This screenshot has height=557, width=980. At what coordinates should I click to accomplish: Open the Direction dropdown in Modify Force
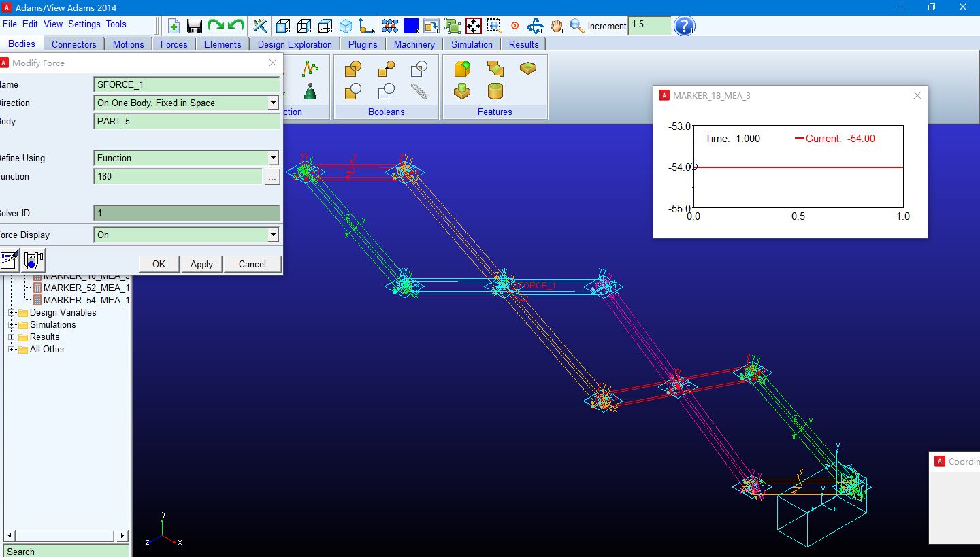tap(273, 103)
